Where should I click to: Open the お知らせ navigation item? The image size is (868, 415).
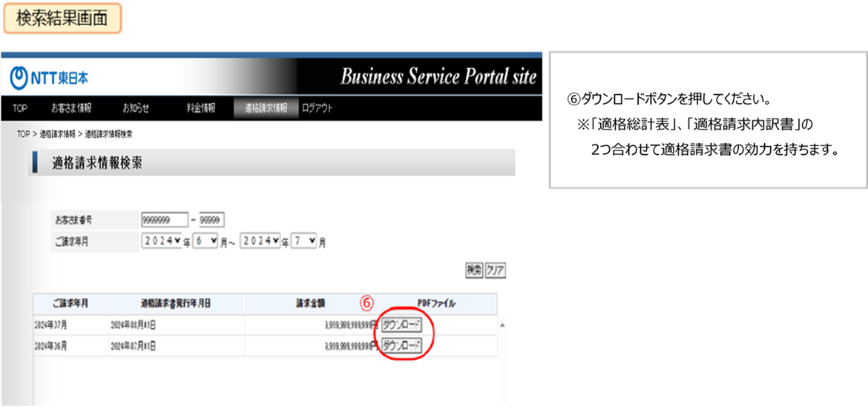coord(136,108)
